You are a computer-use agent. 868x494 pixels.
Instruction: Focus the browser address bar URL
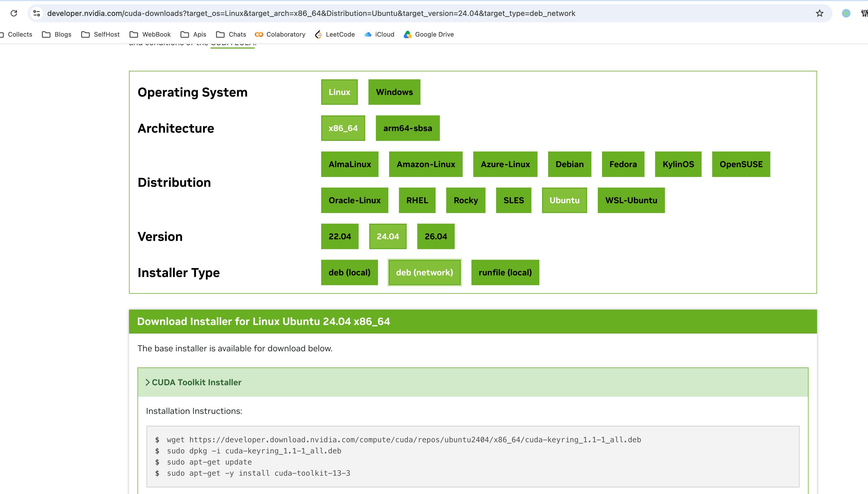click(x=311, y=13)
